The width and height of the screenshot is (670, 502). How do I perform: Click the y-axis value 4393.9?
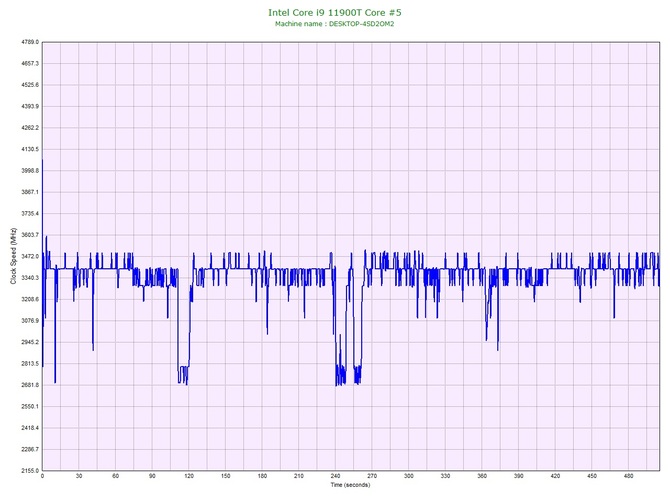(30, 106)
